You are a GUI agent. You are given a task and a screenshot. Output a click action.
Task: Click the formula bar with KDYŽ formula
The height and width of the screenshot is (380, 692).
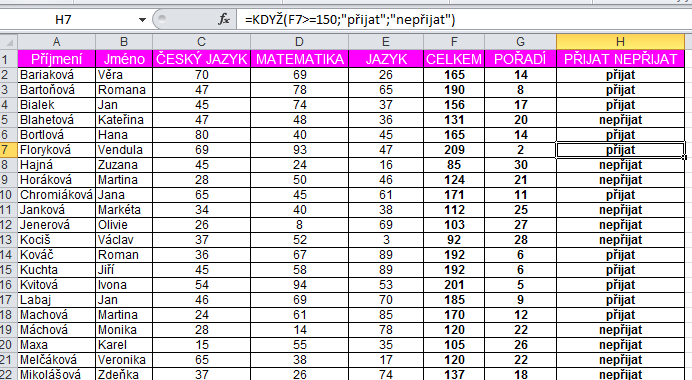coord(464,19)
